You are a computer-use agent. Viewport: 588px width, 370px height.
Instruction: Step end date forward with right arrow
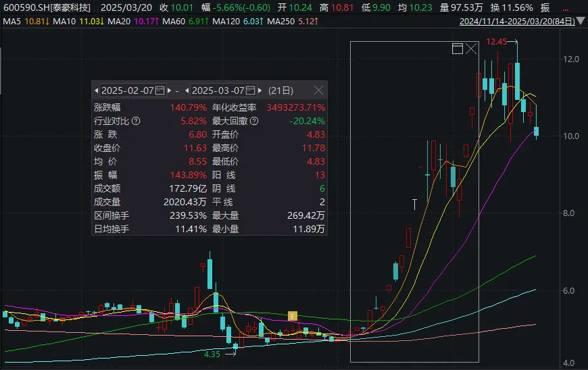click(260, 90)
